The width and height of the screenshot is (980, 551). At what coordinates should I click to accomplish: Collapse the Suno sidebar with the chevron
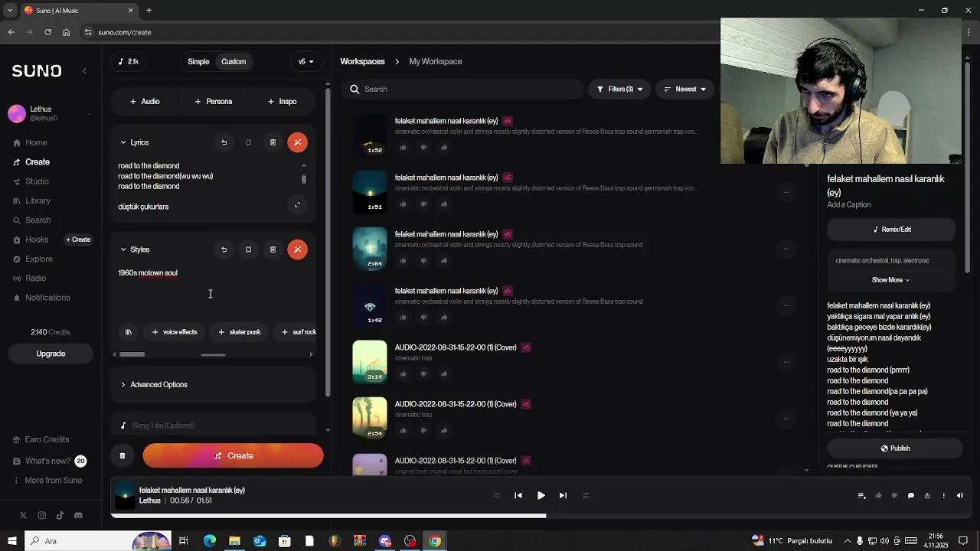click(x=84, y=70)
